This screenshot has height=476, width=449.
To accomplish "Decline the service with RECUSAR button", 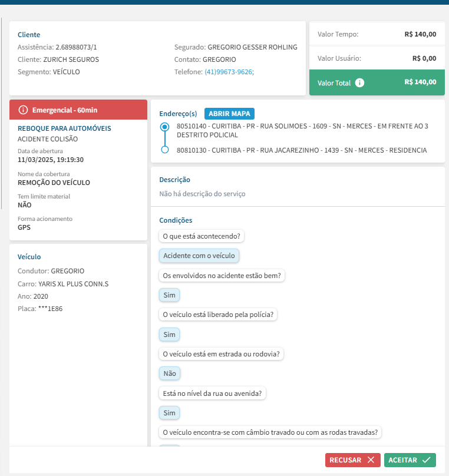I will [x=352, y=460].
